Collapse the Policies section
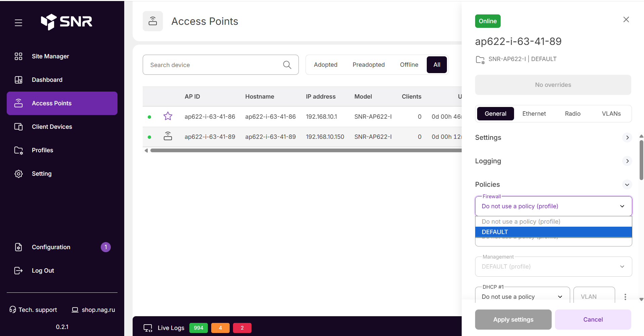Image resolution: width=644 pixels, height=336 pixels. point(627,184)
